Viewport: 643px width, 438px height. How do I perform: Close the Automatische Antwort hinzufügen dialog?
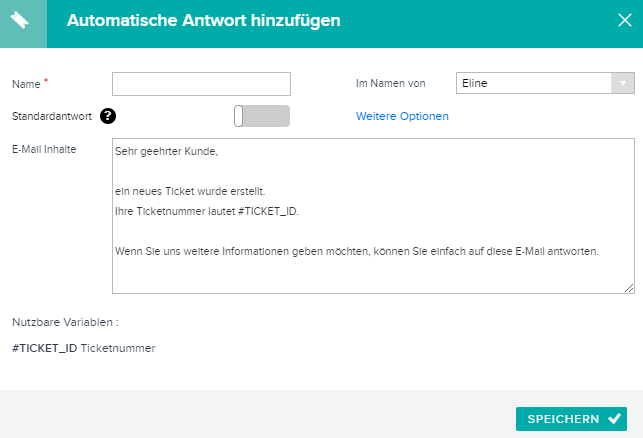tap(625, 20)
